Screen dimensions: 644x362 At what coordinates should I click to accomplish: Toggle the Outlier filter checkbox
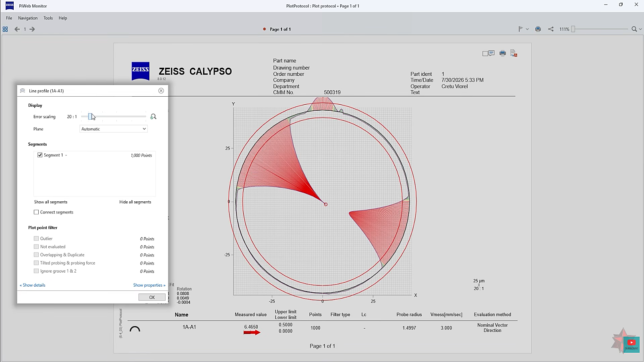click(x=36, y=238)
